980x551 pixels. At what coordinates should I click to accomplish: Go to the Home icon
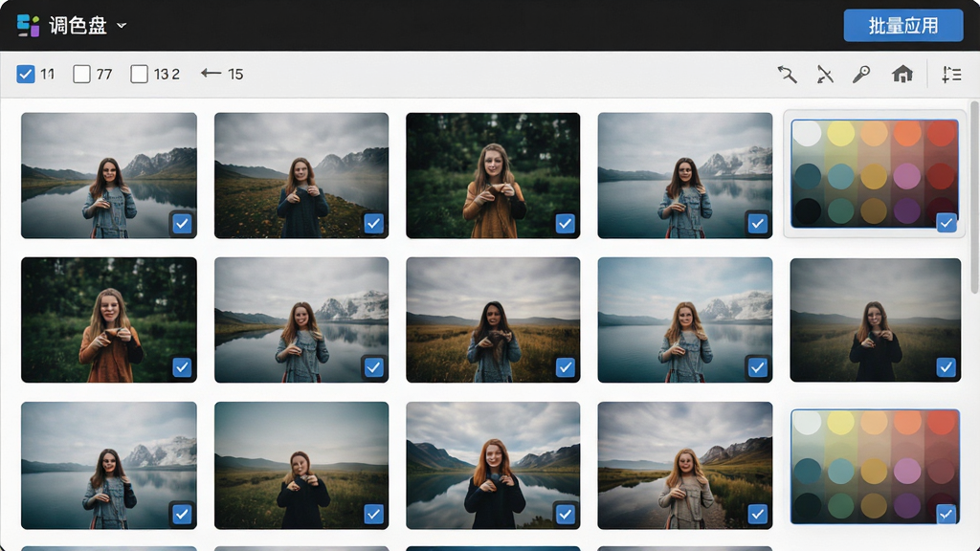tap(902, 74)
